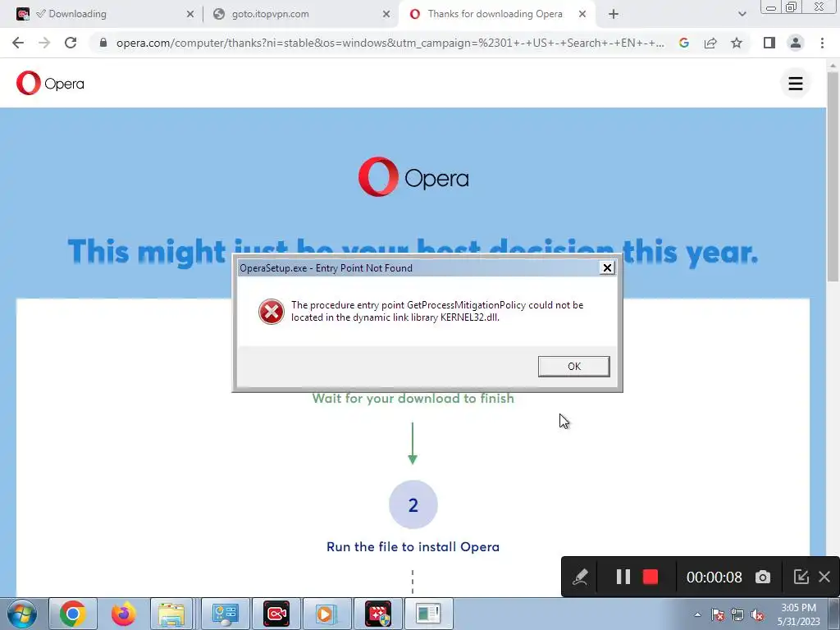Pause the screen recording

click(623, 577)
